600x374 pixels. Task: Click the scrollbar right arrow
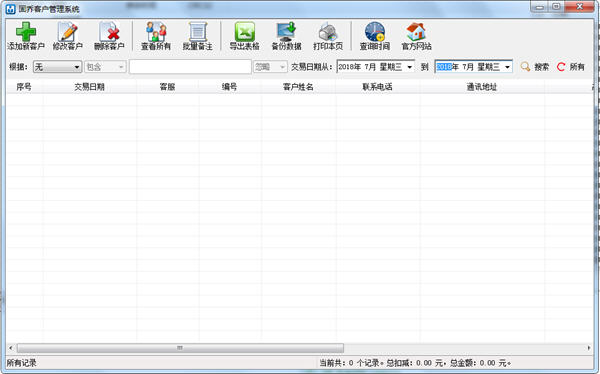[x=589, y=348]
